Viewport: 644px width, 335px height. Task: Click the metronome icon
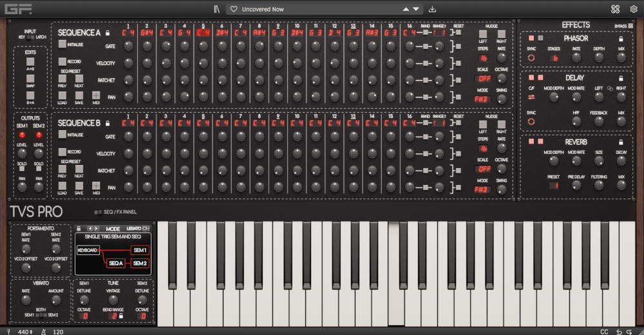[x=44, y=331]
